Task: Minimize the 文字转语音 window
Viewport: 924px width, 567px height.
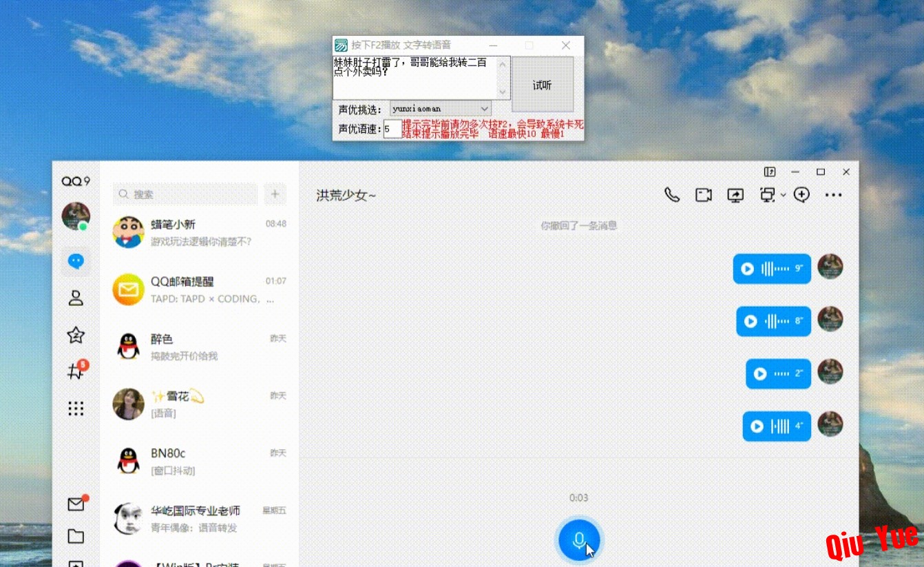Action: 492,45
